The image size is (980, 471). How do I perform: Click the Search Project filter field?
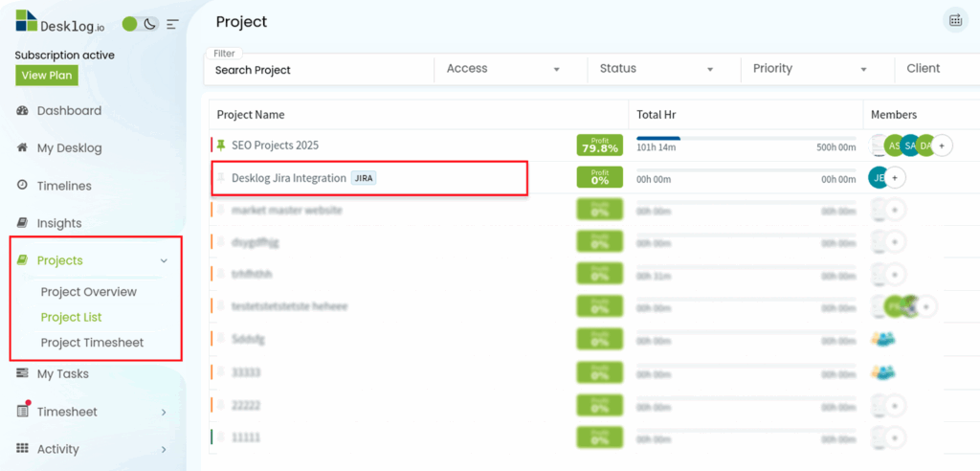(316, 70)
